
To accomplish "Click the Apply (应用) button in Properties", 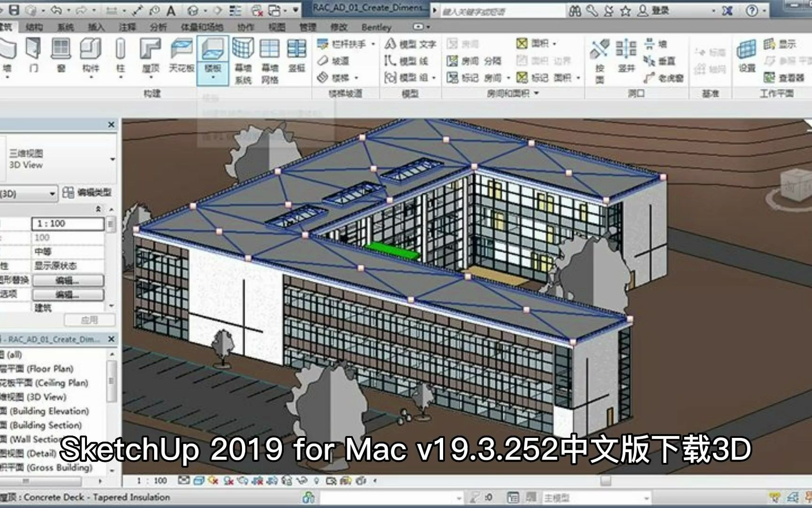I will (x=89, y=320).
